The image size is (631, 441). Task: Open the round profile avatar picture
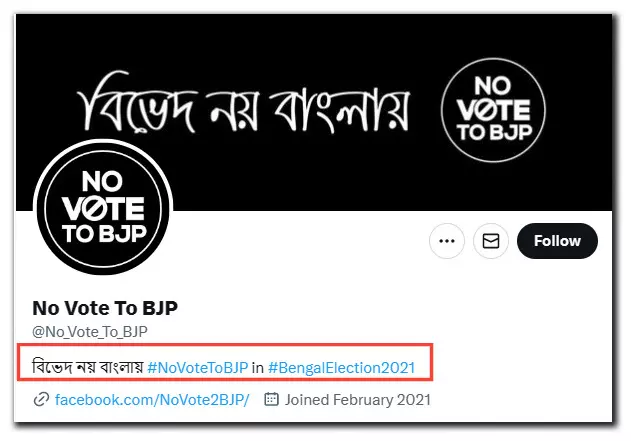coord(103,208)
